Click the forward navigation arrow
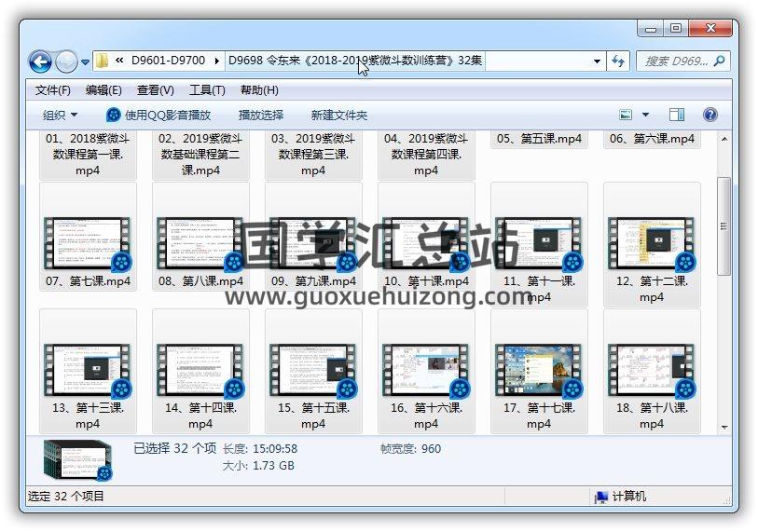The image size is (758, 532). tap(67, 61)
